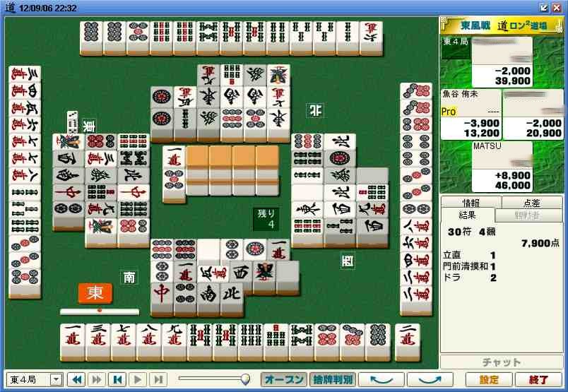The height and width of the screenshot is (392, 568).
Task: Click the fast rewind double-arrow button
Action: [x=77, y=380]
